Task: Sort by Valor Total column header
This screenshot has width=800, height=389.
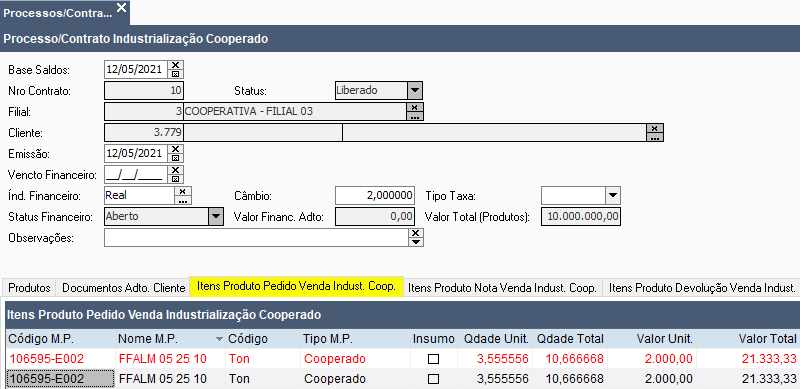Action: 748,338
